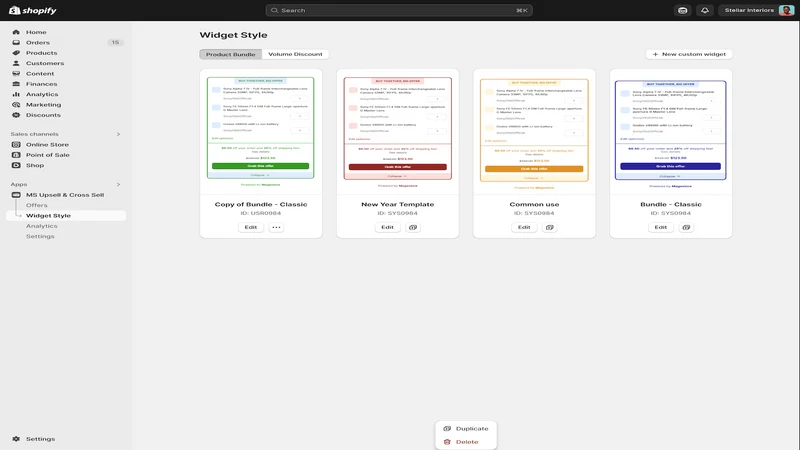Screen dimensions: 800x450
Task: Open Discounts in the sidebar
Action: tap(43, 115)
